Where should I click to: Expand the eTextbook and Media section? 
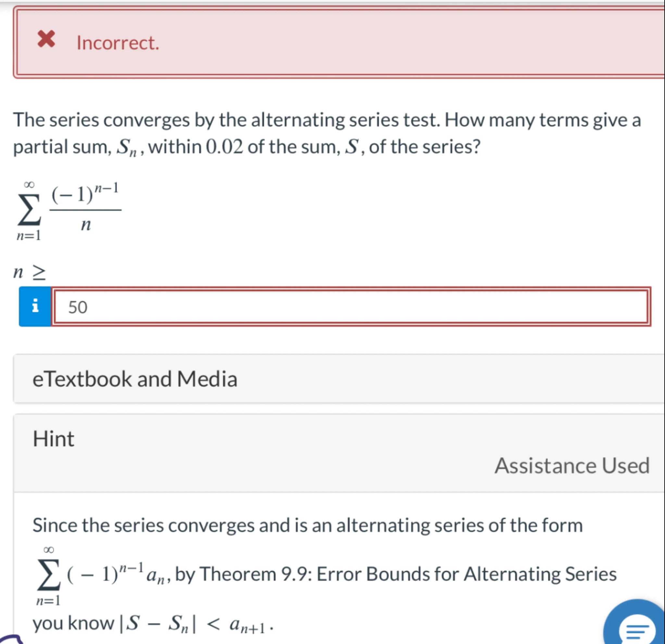[x=135, y=379]
